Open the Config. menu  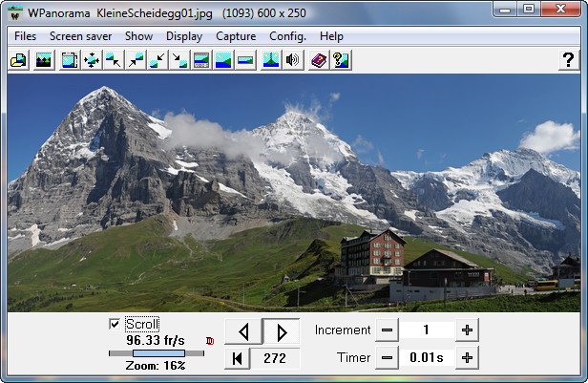point(287,36)
